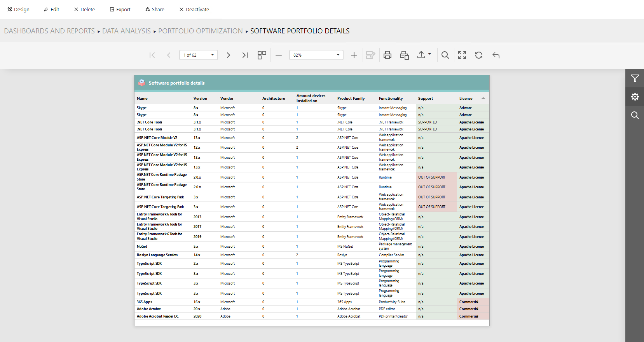This screenshot has height=342, width=644.
Task: Open the filter panel on the right sidebar
Action: click(635, 78)
